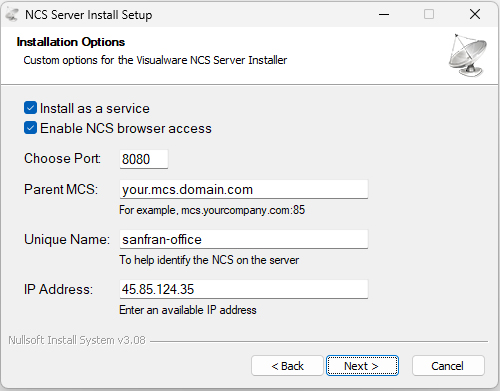Proceed using the Next > button
The width and height of the screenshot is (500, 391).
coord(362,366)
